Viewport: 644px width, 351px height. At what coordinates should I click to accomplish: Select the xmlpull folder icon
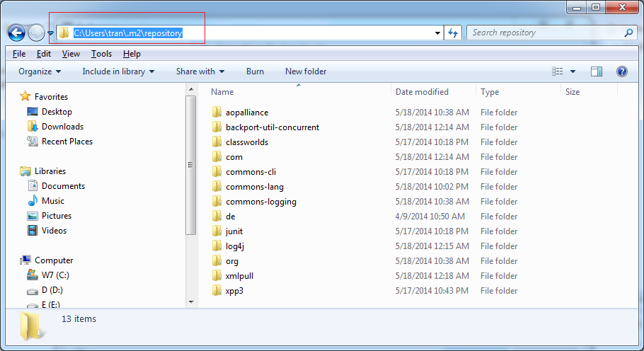[x=217, y=275]
